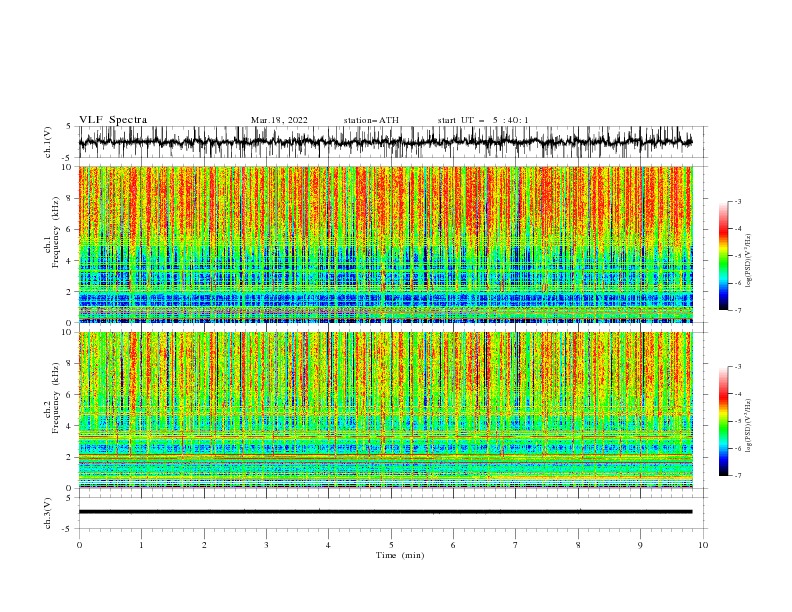Click the time axis tick label "1"
This screenshot has width=792, height=612.
(141, 545)
